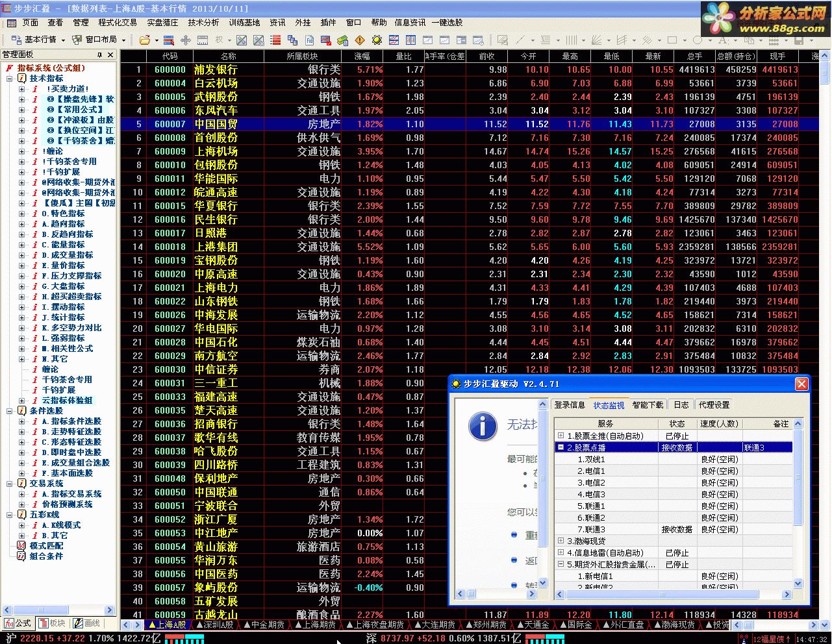Select the line drawing tool

coord(520,40)
